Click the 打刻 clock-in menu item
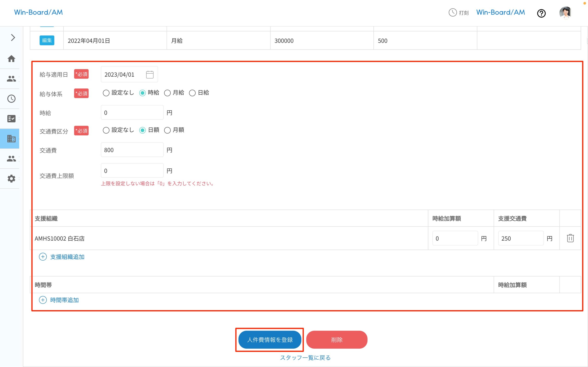The image size is (588, 367). [x=458, y=13]
